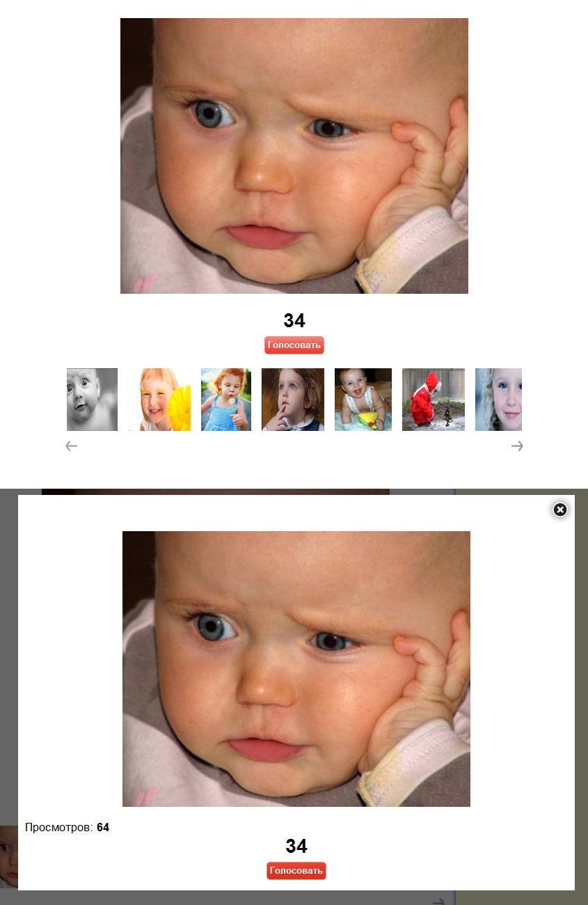Click the left carousel arrow under thumbnails

pos(72,446)
